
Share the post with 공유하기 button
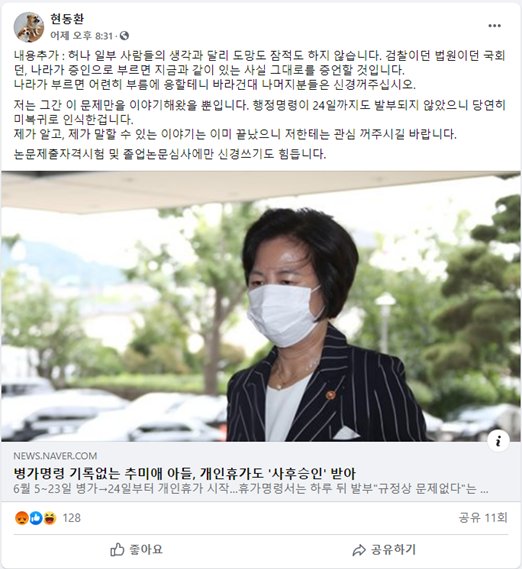point(384,550)
